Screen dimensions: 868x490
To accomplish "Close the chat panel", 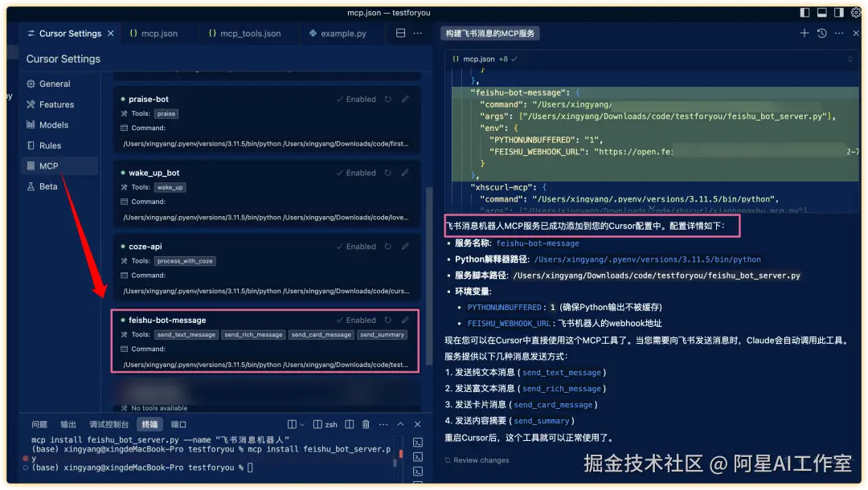I will click(x=856, y=33).
